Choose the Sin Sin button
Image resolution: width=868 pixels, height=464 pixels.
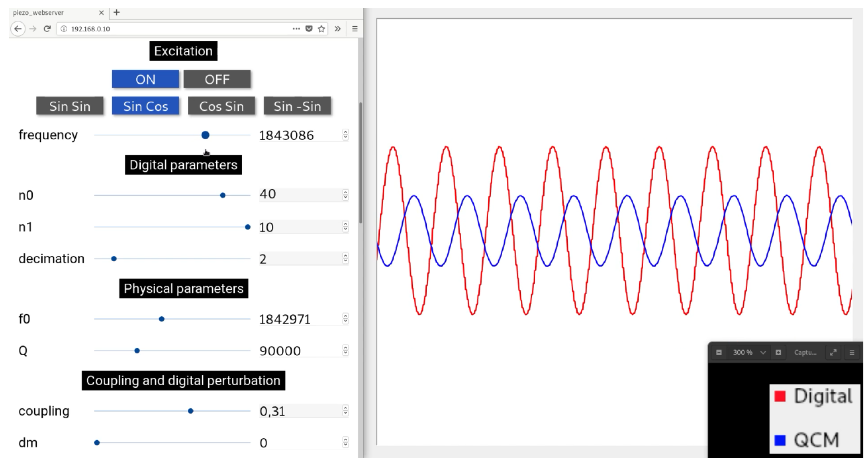[x=70, y=106]
